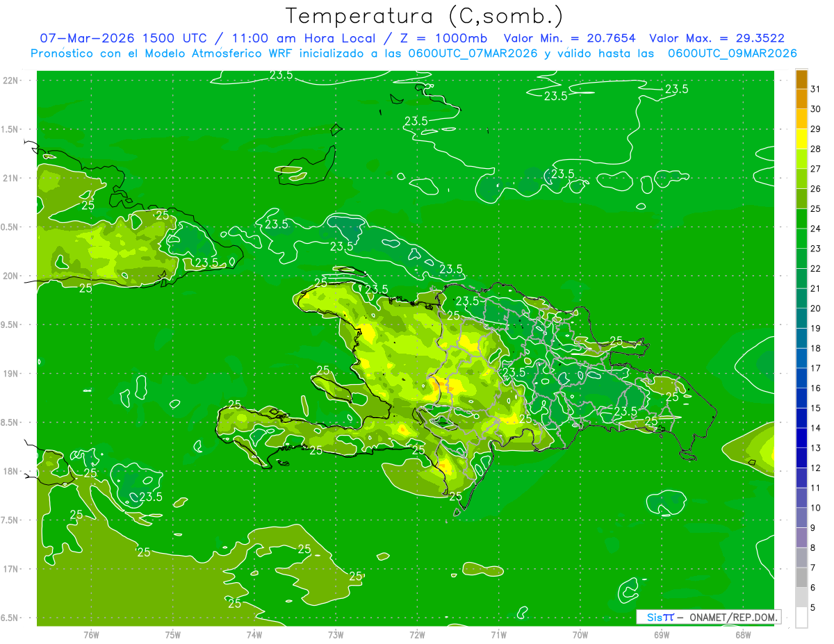Viewport: 834px width, 644px height.
Task: Pick the teal colorbar segment between 19 and 20
Action: (801, 318)
